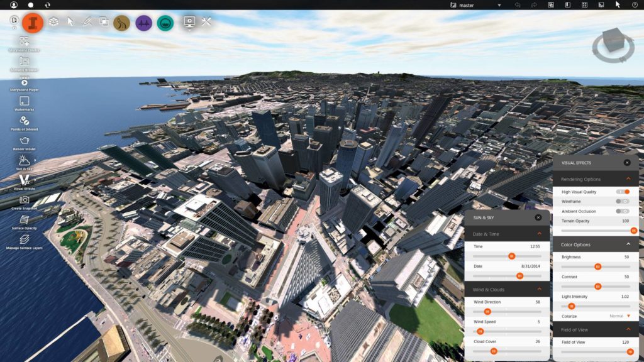Click the help icon in the top bar

[x=634, y=5]
